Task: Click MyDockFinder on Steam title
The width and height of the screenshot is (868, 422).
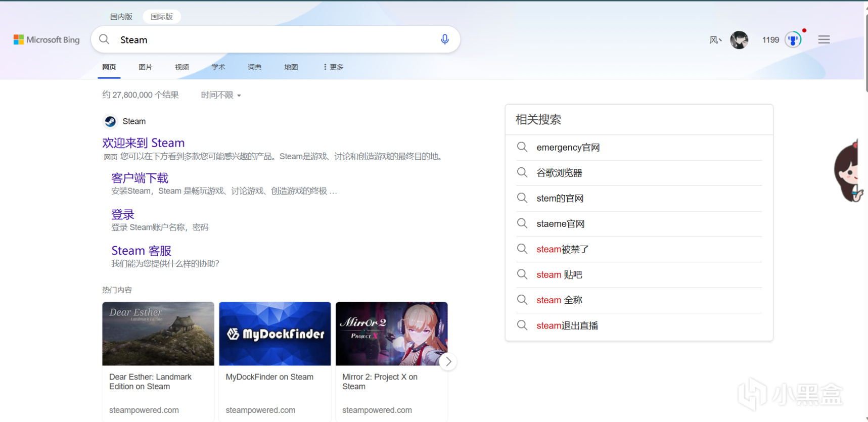Action: coord(269,377)
